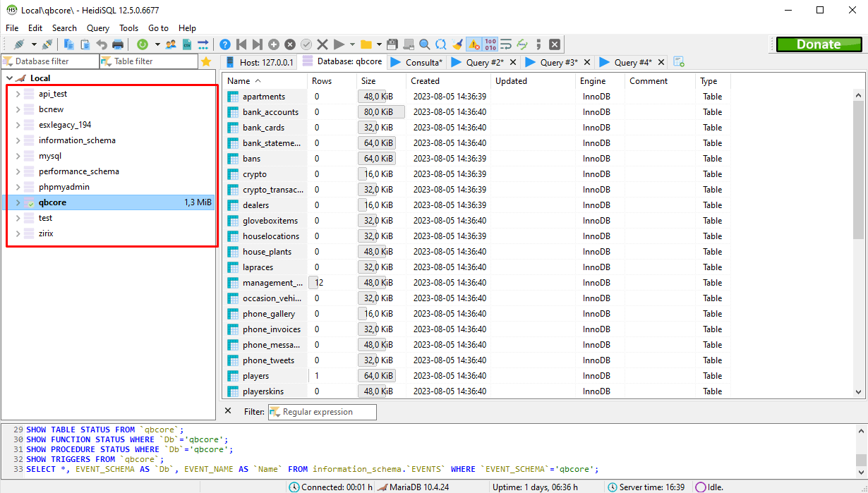Image resolution: width=868 pixels, height=493 pixels.
Task: Open the blue Help icon
Action: [225, 44]
